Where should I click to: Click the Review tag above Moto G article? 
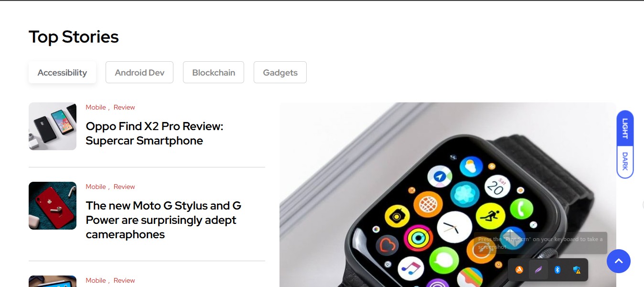click(x=124, y=187)
